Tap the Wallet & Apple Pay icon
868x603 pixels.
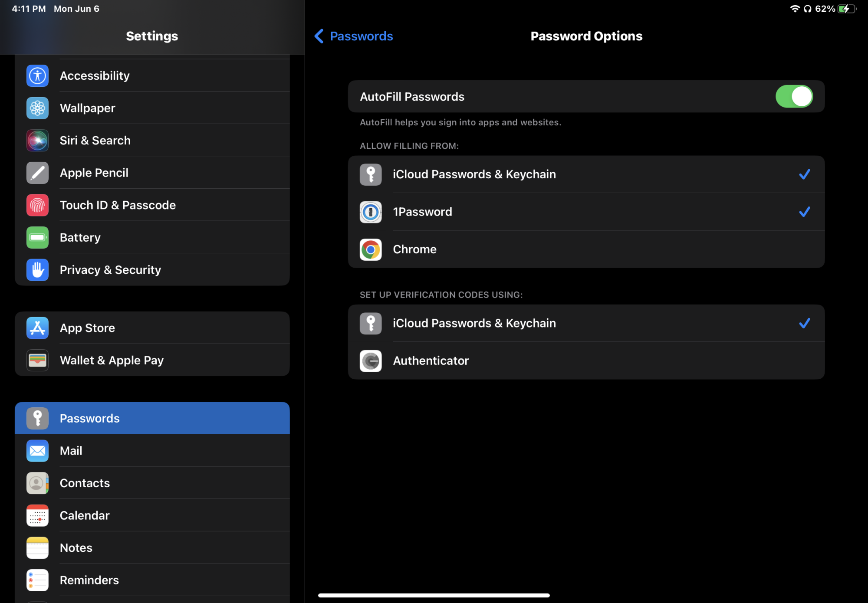tap(37, 360)
